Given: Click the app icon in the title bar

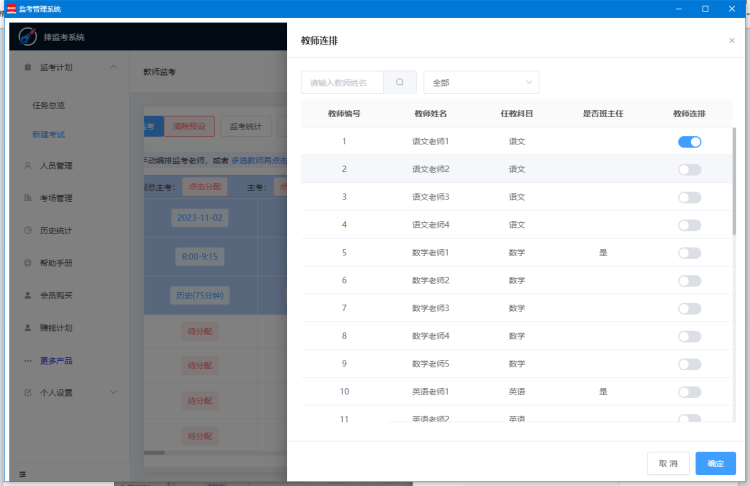Looking at the screenshot, I should 11,9.
